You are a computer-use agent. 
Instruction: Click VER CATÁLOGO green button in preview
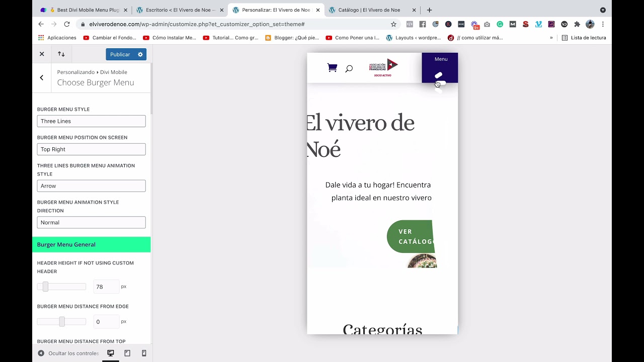coord(411,236)
